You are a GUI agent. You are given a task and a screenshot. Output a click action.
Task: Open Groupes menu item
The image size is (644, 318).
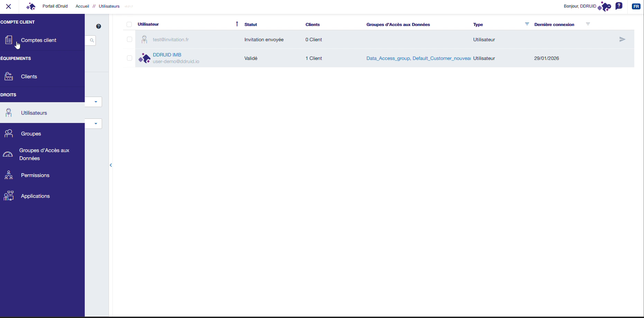pos(42,134)
